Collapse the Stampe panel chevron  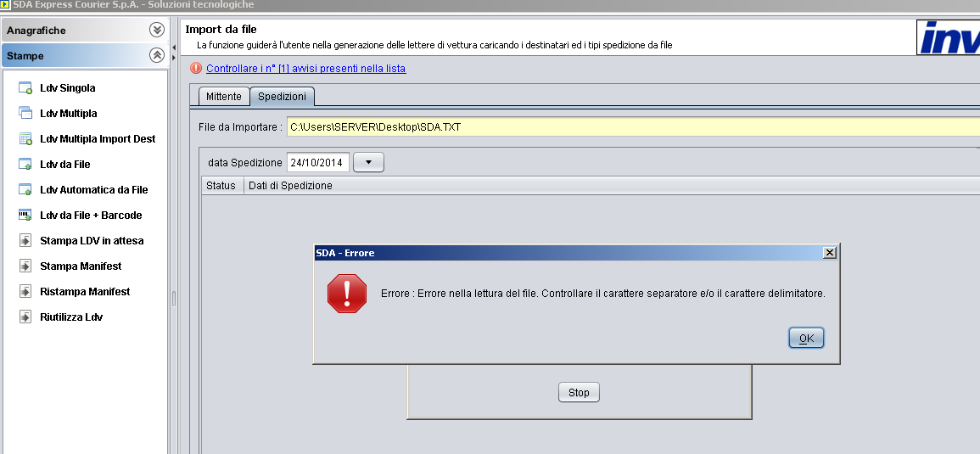tap(157, 55)
